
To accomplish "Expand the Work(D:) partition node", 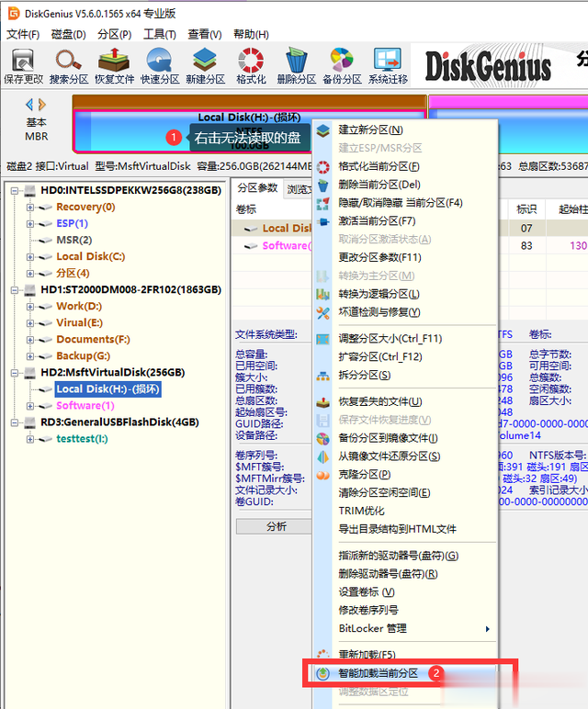I will (29, 307).
